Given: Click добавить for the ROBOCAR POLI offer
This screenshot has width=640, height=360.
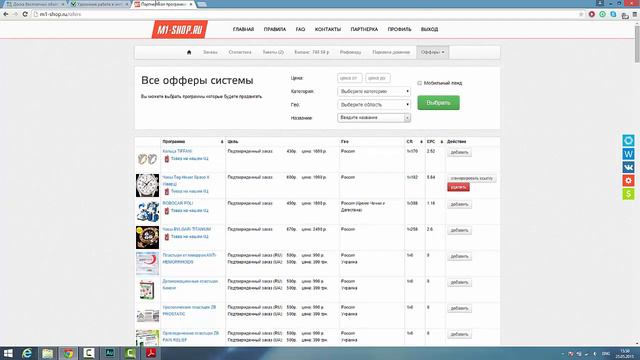Looking at the screenshot, I should click(x=459, y=204).
